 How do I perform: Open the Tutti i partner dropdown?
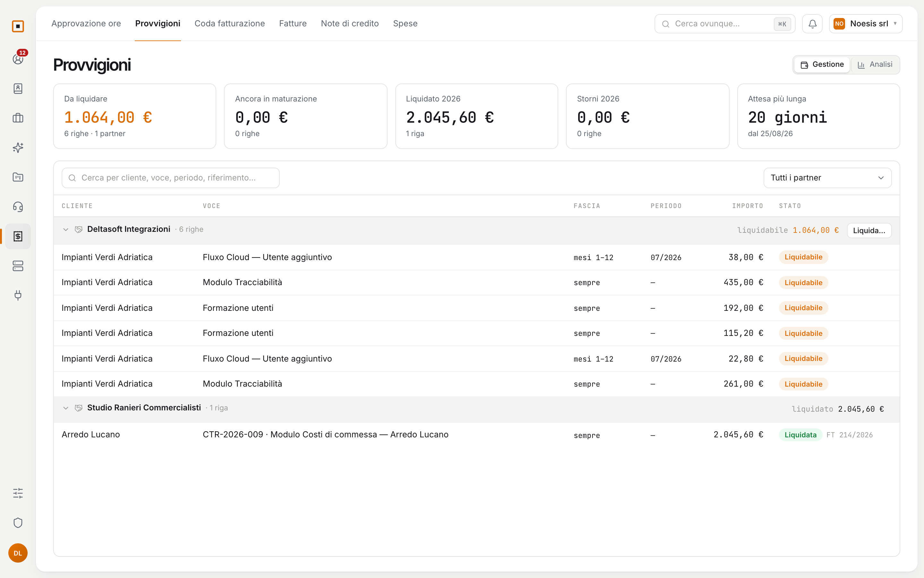(x=827, y=178)
